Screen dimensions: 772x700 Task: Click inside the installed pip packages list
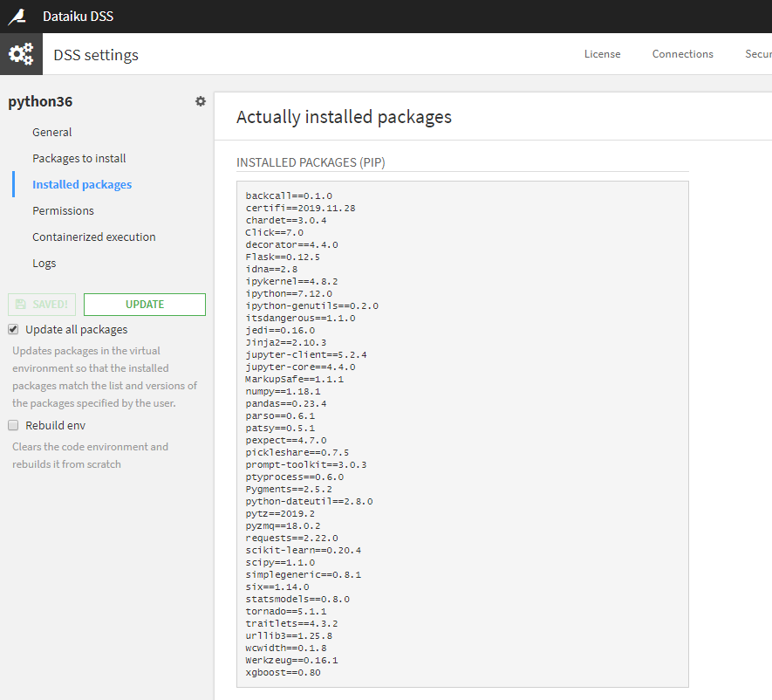(x=462, y=434)
